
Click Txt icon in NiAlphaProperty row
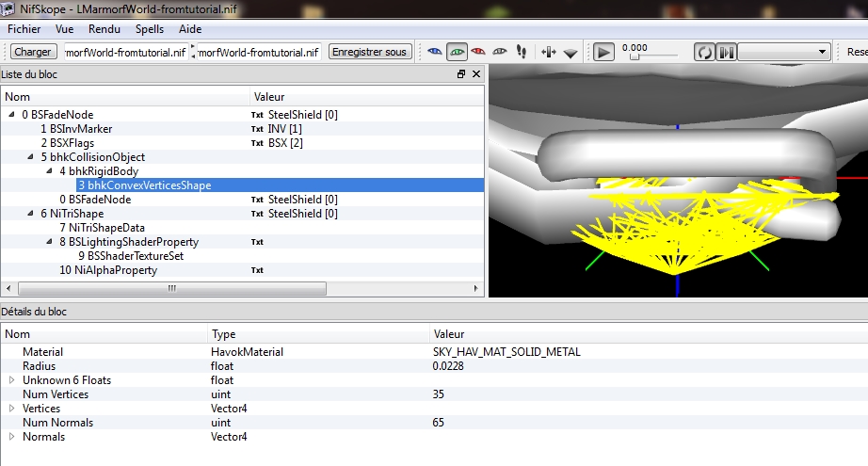(x=257, y=270)
